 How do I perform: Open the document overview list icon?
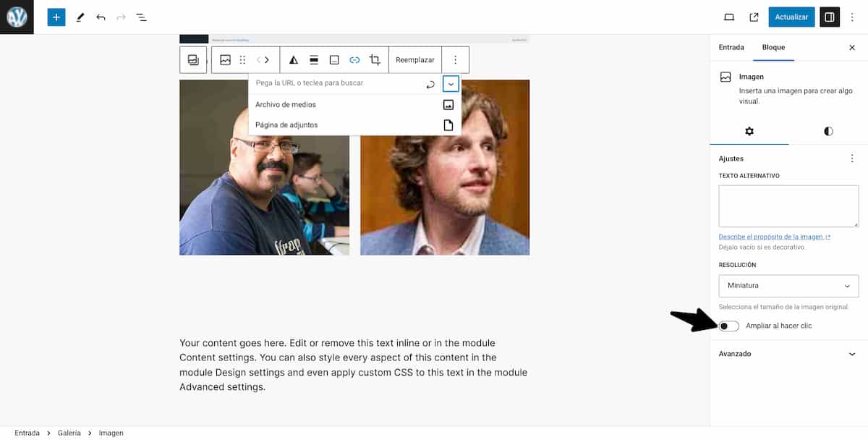click(x=142, y=17)
